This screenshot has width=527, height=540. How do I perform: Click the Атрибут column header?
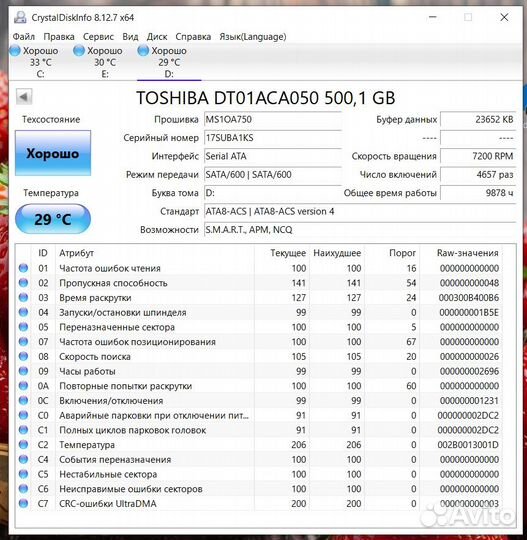click(x=76, y=253)
